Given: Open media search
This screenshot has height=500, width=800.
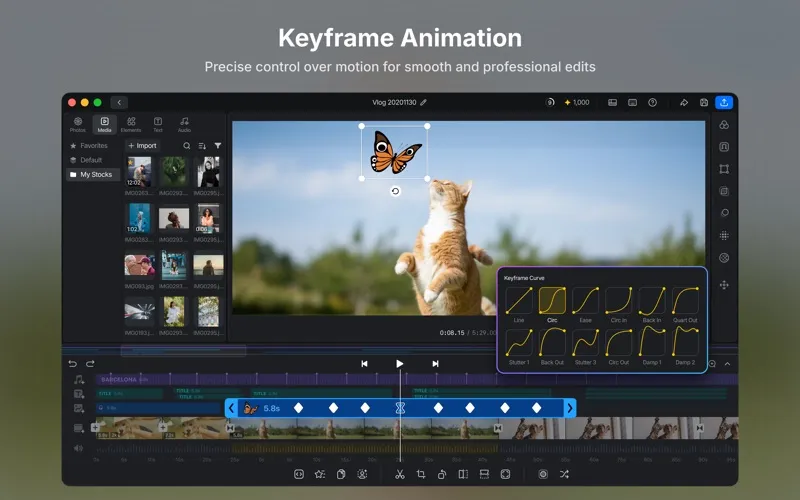Looking at the screenshot, I should pyautogui.click(x=187, y=146).
